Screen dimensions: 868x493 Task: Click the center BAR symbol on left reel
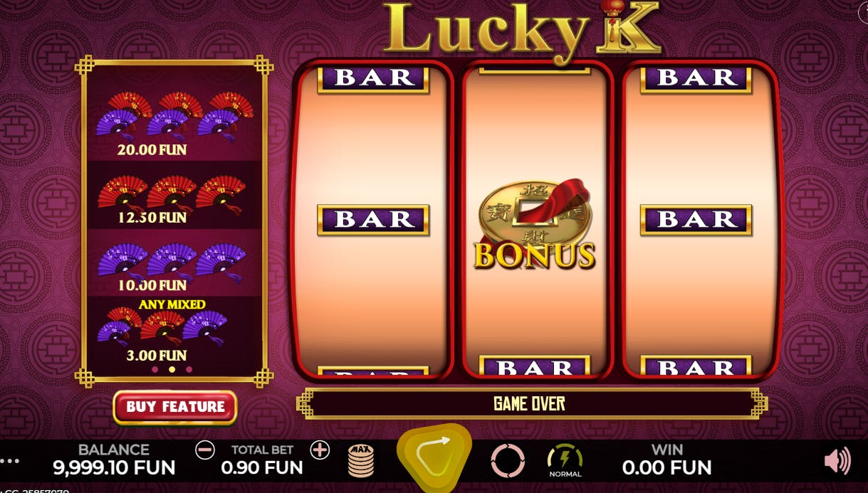(x=373, y=220)
